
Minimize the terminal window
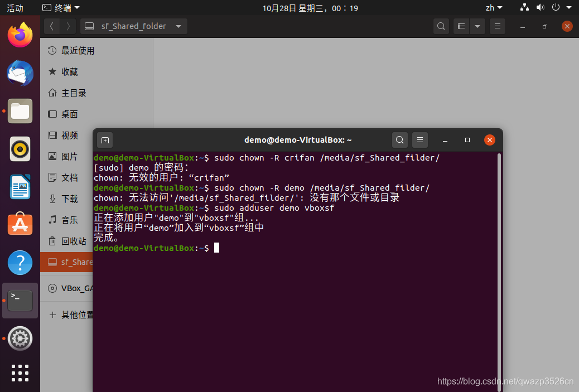pos(445,141)
